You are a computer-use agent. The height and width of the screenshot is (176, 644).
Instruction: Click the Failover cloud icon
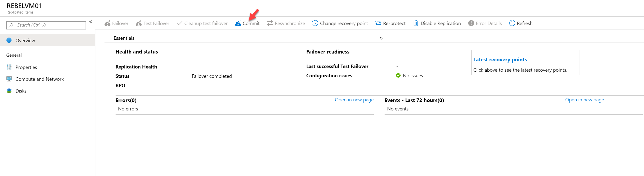click(107, 23)
